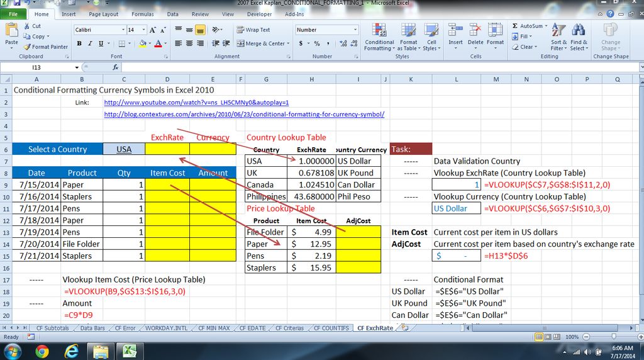Viewport: 644px width, 360px height.
Task: Click the AutoSum sigma icon
Action: [x=514, y=26]
